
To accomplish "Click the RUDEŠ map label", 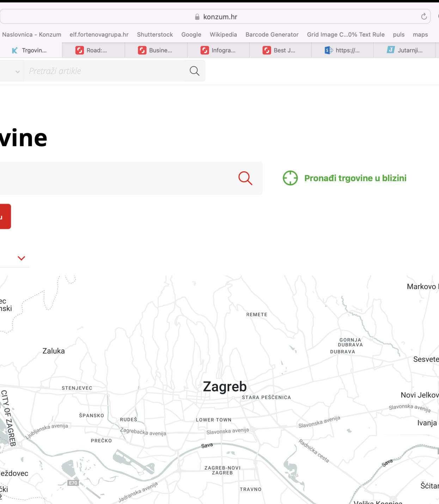I will (x=128, y=419).
